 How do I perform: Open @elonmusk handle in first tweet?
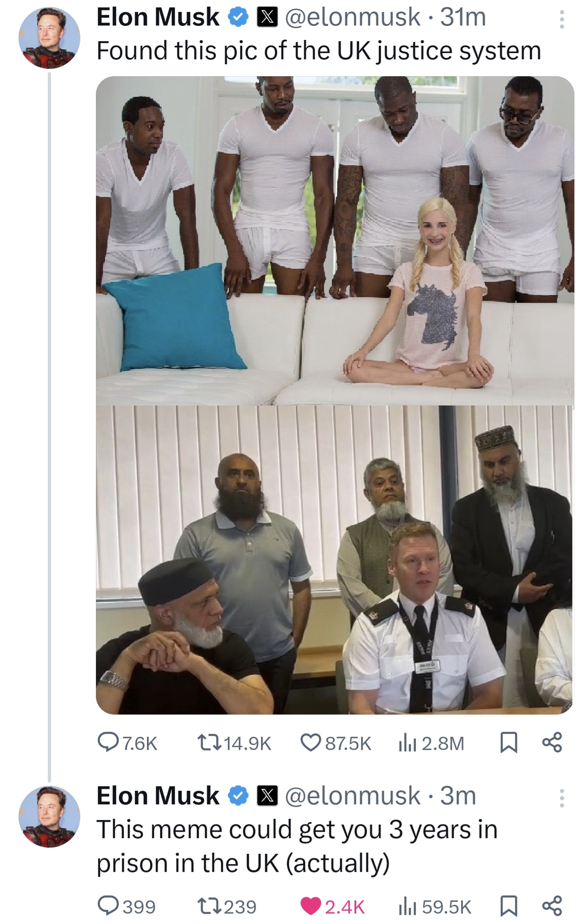[x=352, y=17]
